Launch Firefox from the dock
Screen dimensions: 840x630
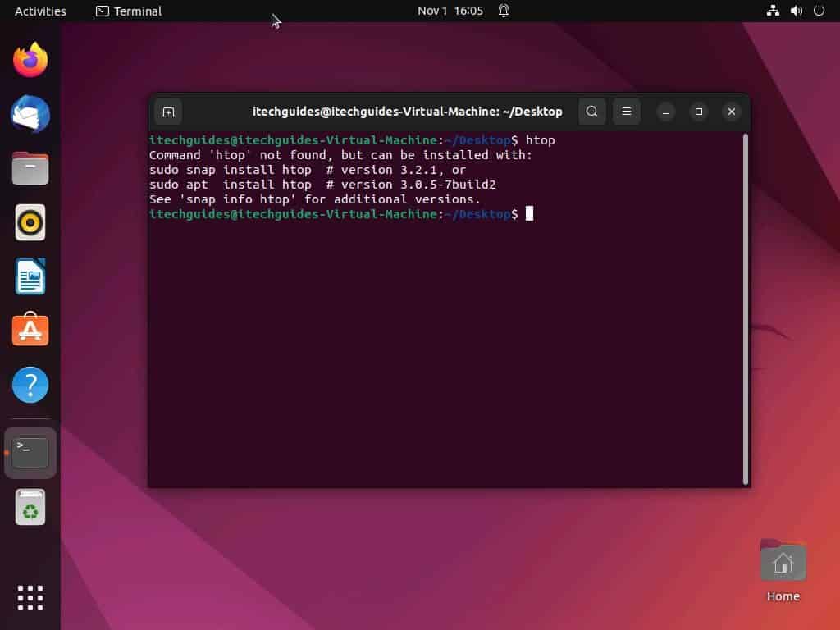(30, 60)
